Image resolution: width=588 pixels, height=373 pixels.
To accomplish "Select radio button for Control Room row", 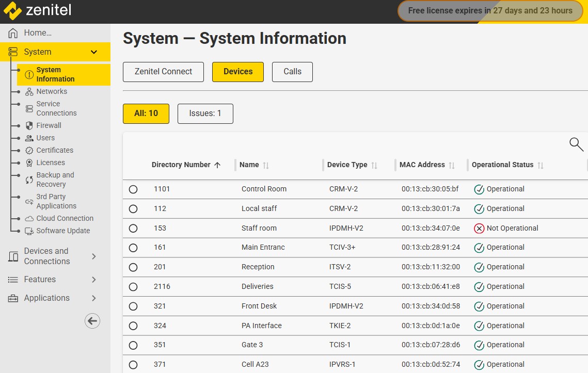I will (133, 189).
